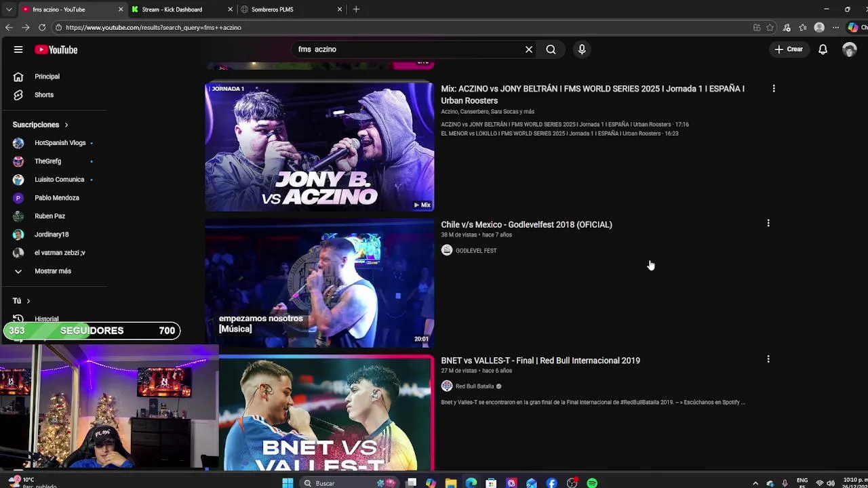Open the YouTube account avatar menu
The width and height of the screenshot is (868, 488).
[x=849, y=49]
